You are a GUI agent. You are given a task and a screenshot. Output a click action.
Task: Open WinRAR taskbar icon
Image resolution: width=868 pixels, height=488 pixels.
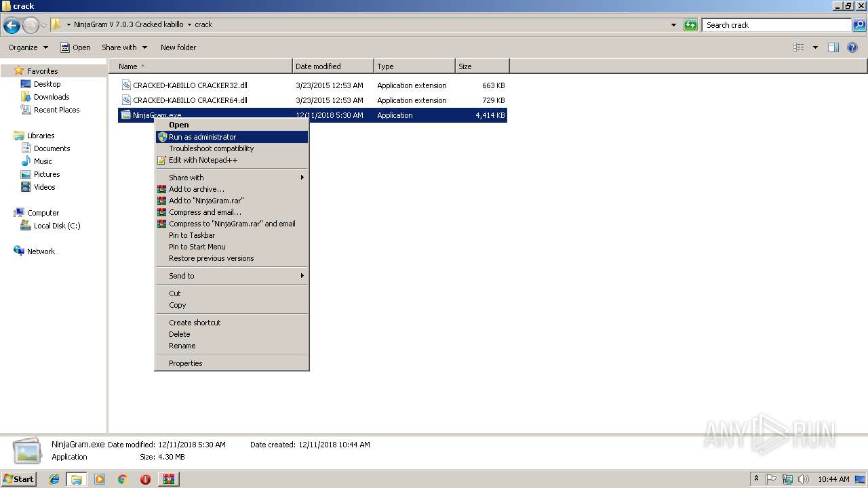[168, 479]
